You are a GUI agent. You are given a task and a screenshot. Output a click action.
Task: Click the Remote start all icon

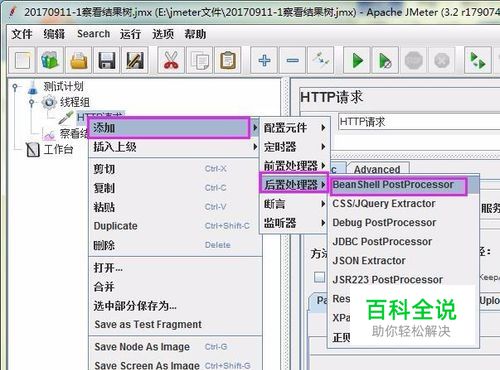tap(478, 61)
